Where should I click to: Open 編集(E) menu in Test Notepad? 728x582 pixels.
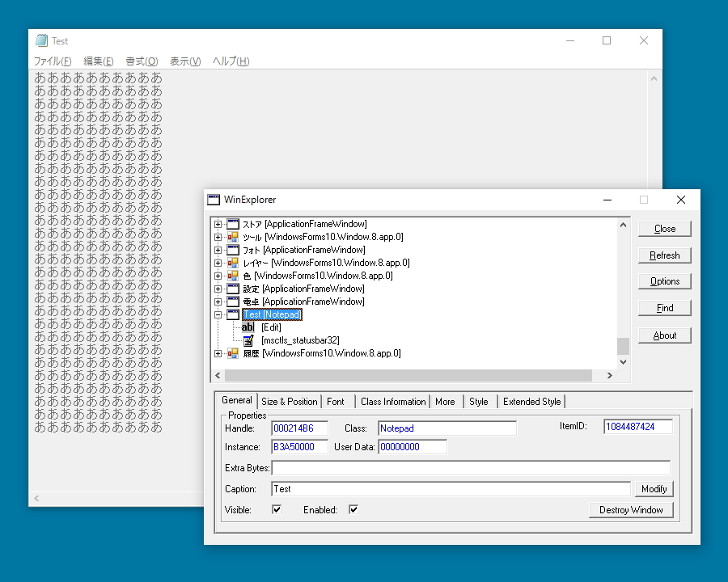99,61
